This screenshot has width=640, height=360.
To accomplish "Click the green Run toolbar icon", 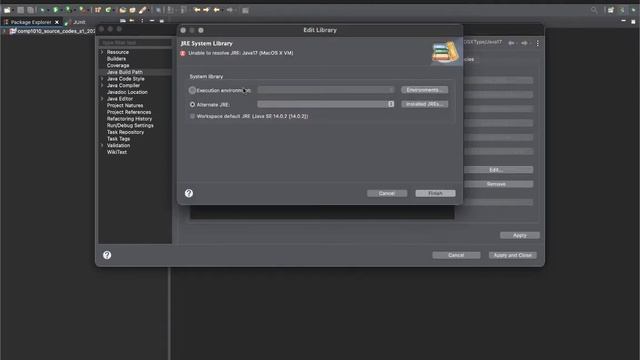I will pyautogui.click(x=56, y=10).
